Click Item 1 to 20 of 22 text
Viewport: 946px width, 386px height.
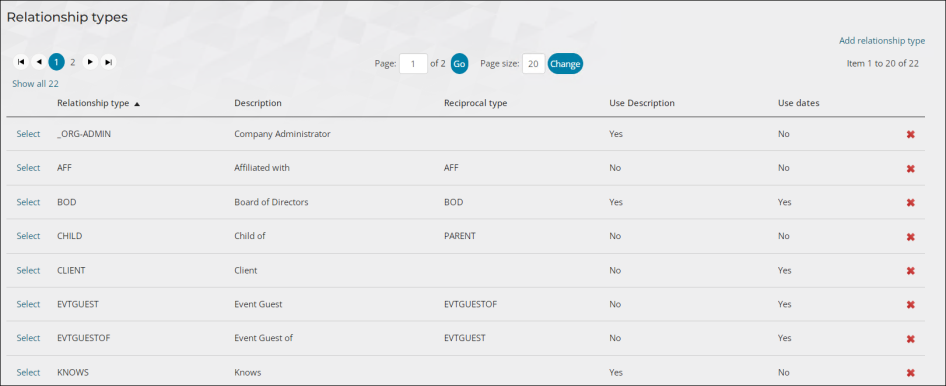883,63
